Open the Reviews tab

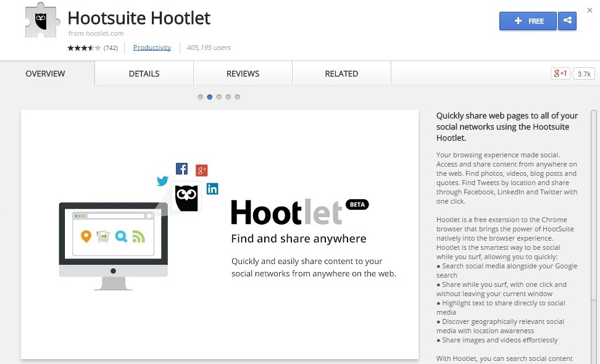(x=243, y=73)
